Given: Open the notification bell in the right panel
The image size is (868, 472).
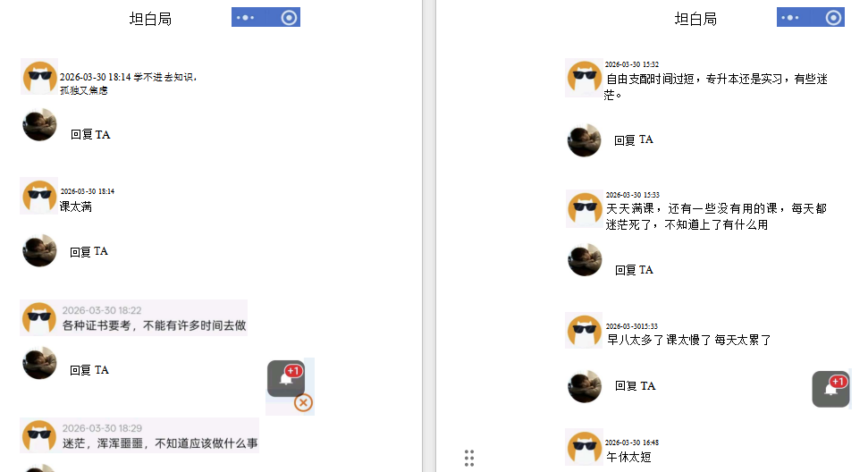Looking at the screenshot, I should click(x=830, y=389).
